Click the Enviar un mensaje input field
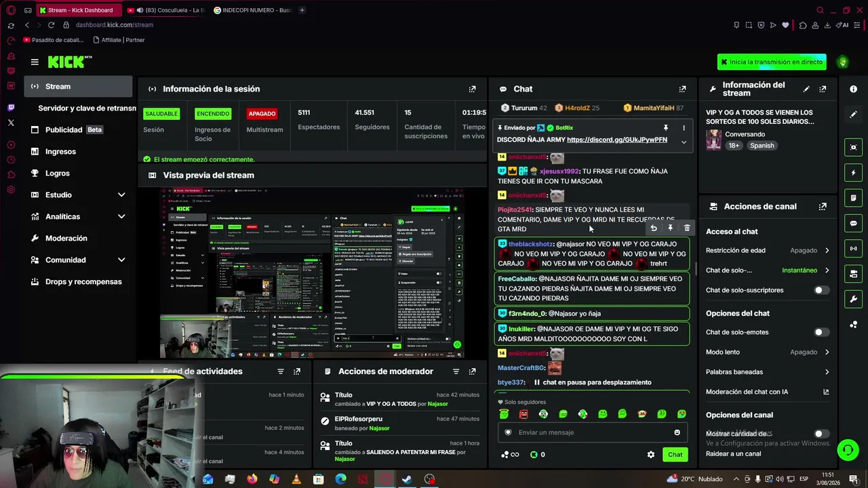Screen dimensions: 868x488 click(x=592, y=432)
